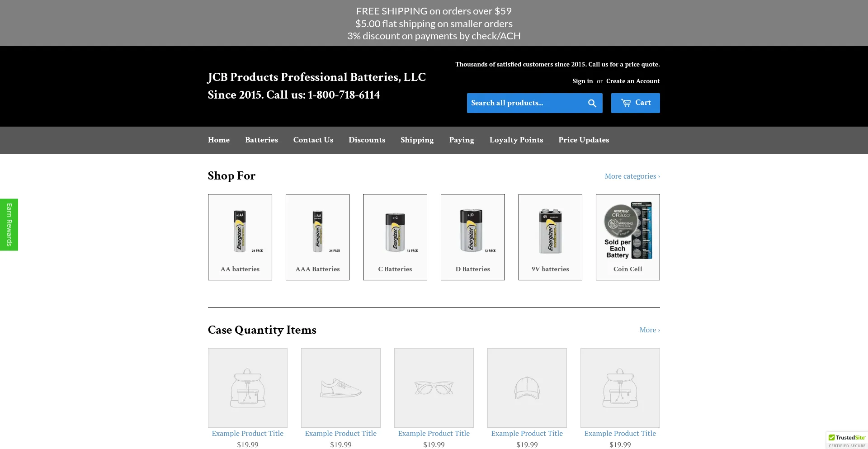Expand More categories link
The image size is (868, 449).
(632, 176)
